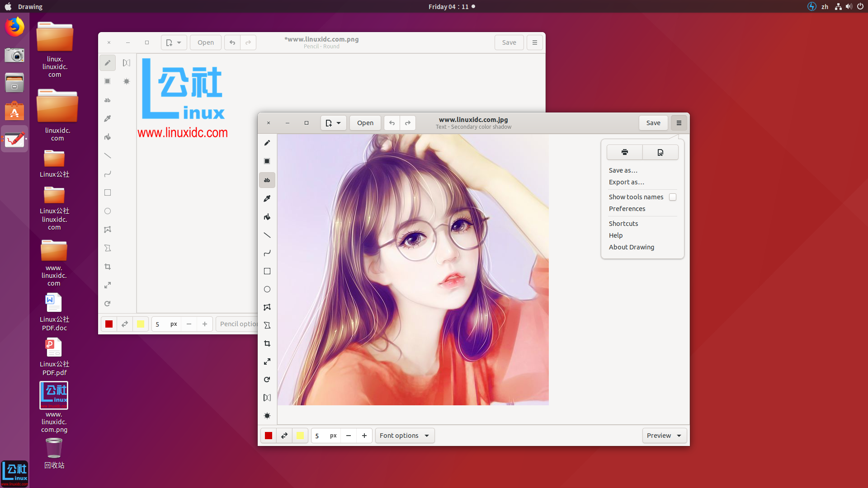Select the straight line tool in the front window
This screenshot has width=868, height=488.
click(267, 235)
